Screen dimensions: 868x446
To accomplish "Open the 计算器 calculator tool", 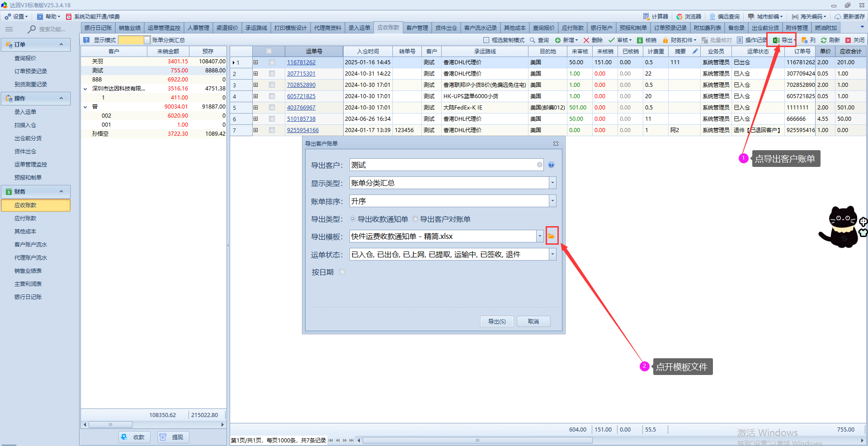I will (656, 17).
